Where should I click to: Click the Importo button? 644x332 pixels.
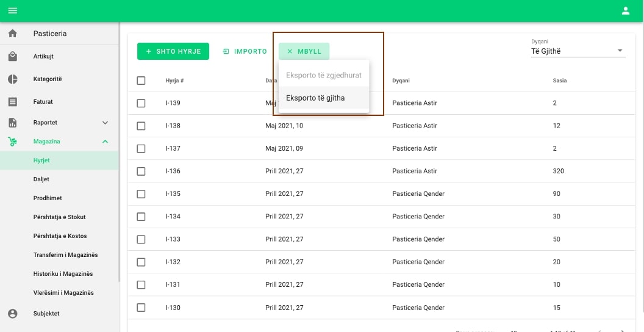[245, 51]
